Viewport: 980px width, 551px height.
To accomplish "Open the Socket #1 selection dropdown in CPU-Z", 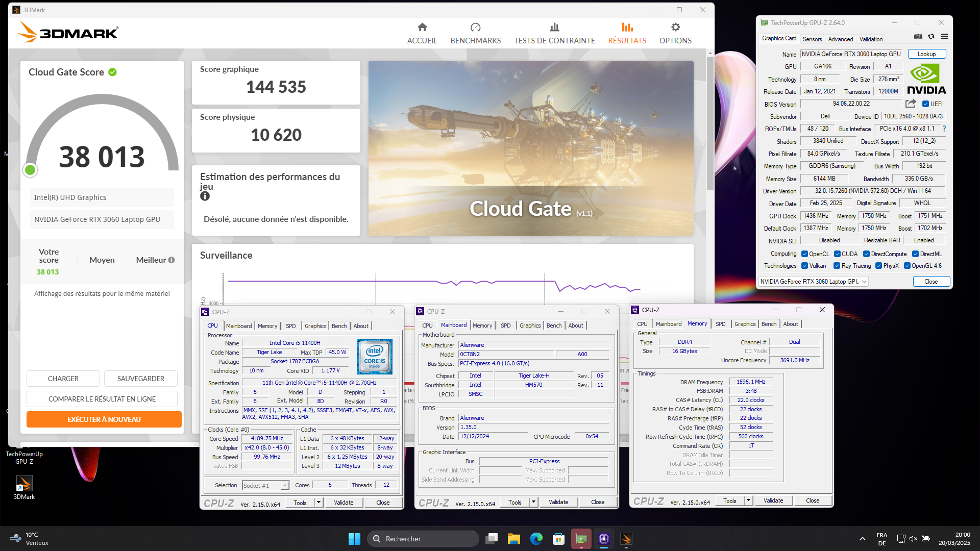I will pos(265,486).
